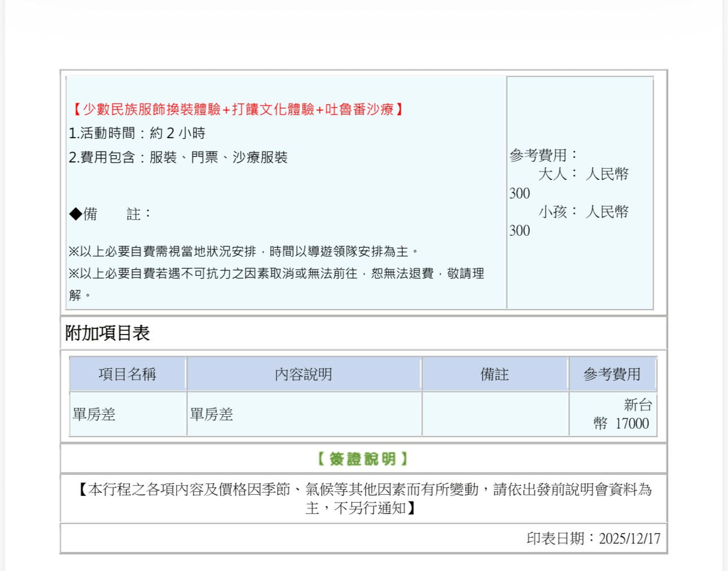
Task: Click the 印表日期：2025/12/17 text
Action: [593, 538]
